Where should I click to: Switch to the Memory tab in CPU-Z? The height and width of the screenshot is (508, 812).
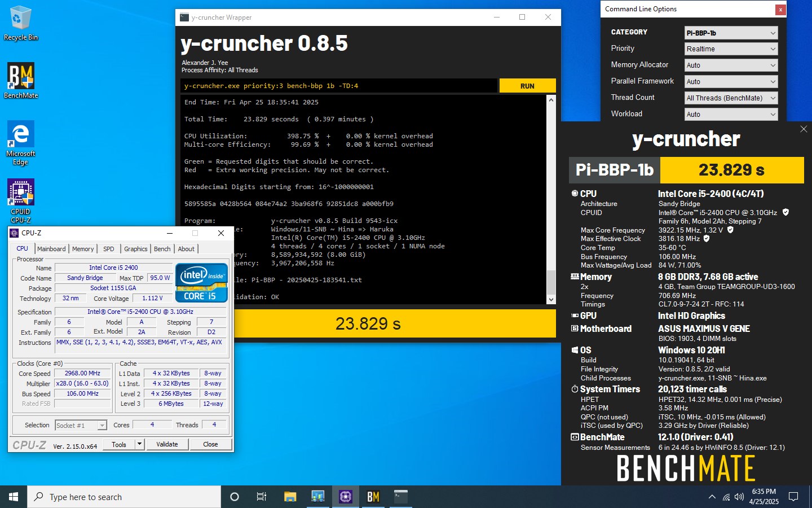click(83, 249)
